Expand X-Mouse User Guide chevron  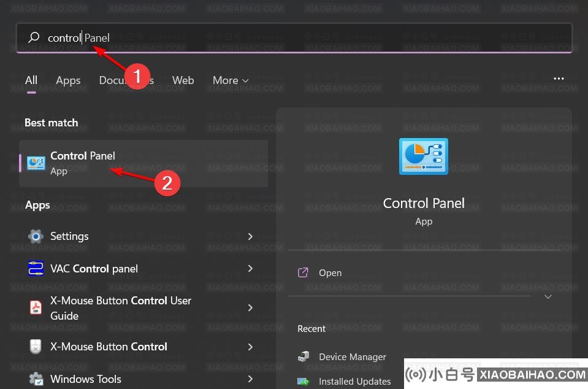coord(250,307)
